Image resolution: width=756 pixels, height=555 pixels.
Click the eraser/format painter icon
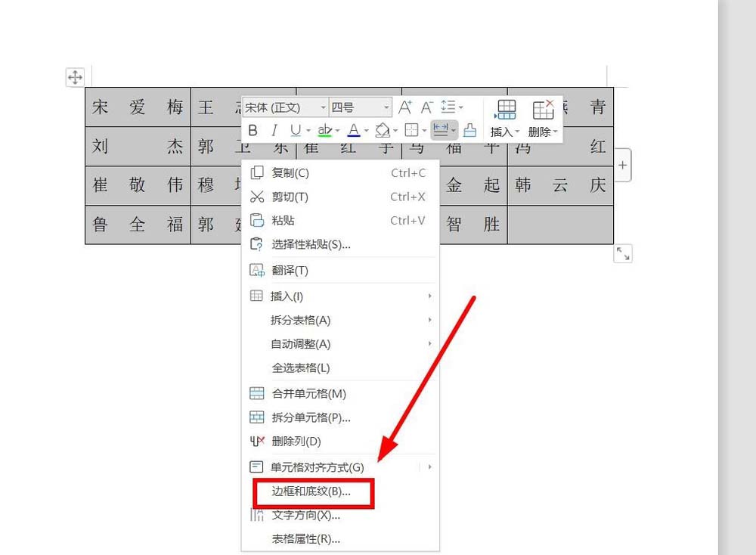coord(469,130)
